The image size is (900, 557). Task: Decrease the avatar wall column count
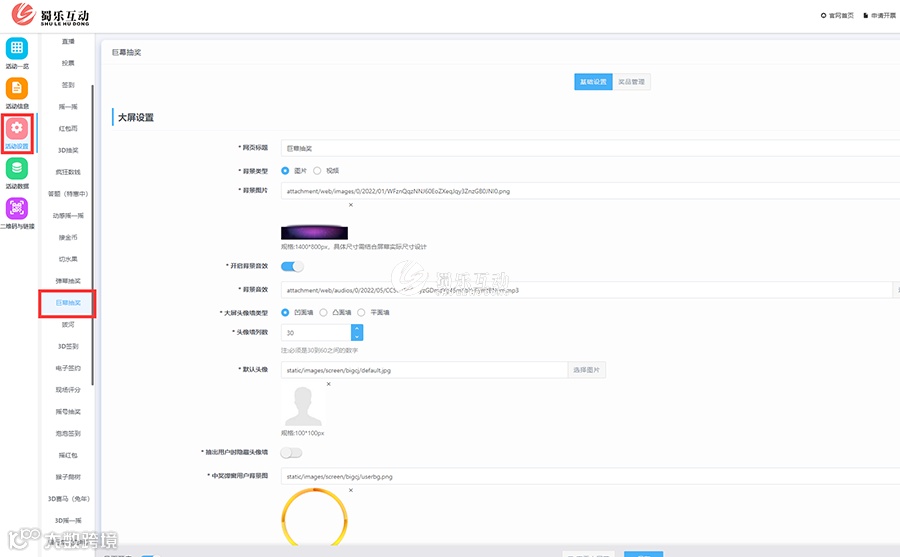[x=357, y=336]
